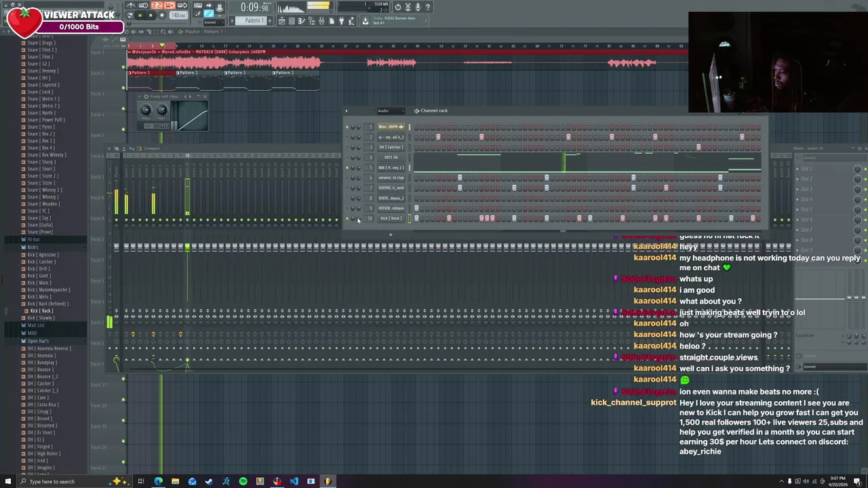Image resolution: width=868 pixels, height=488 pixels.
Task: Stop playback with the transport stop button
Action: tap(151, 16)
